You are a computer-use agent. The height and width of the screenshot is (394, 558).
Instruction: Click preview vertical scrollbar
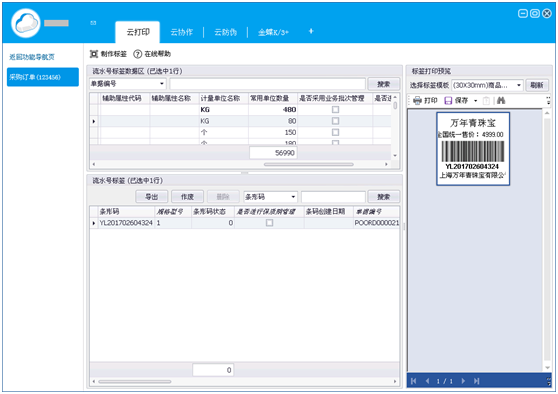547,240
